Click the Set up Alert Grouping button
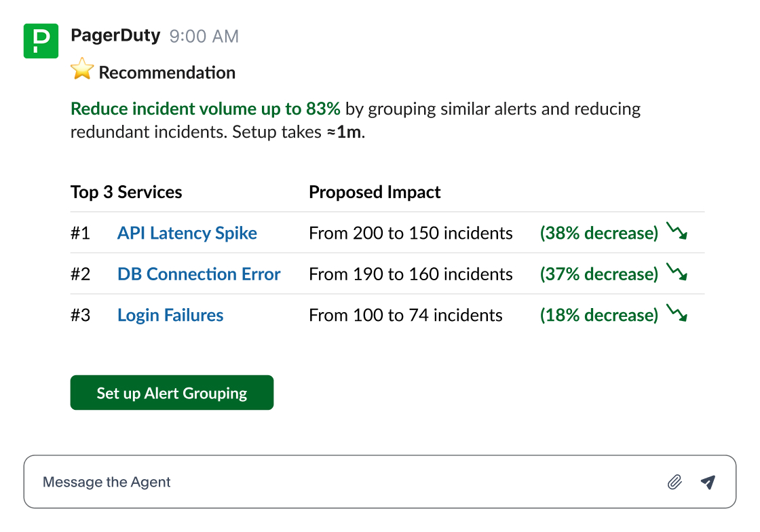Viewport: 760px width, 532px height. pos(172,392)
